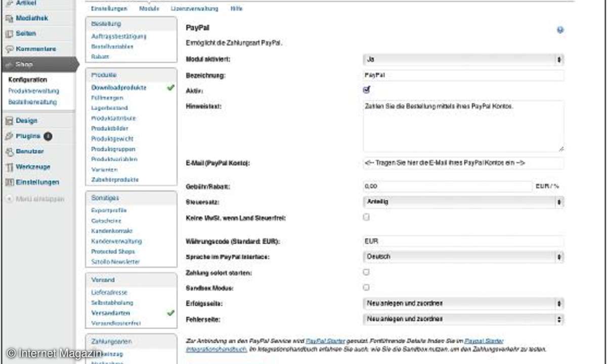Select the Versandarten module
Screen dimensions: 607x364
coord(110,313)
